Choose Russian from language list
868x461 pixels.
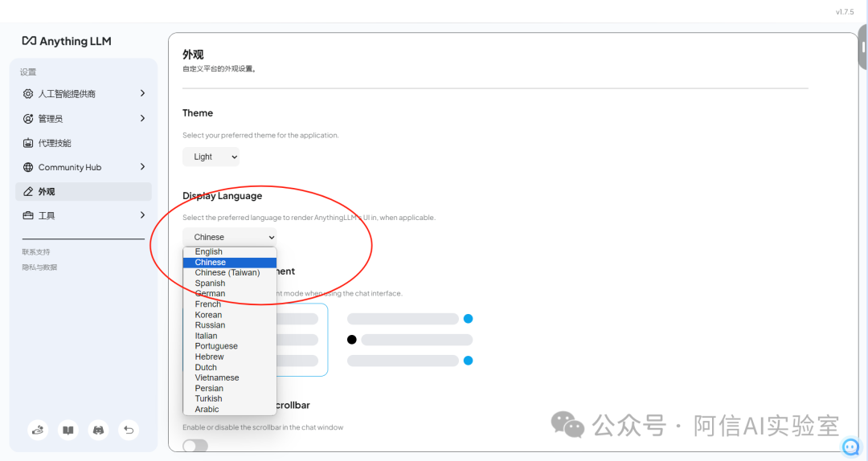click(x=230, y=325)
